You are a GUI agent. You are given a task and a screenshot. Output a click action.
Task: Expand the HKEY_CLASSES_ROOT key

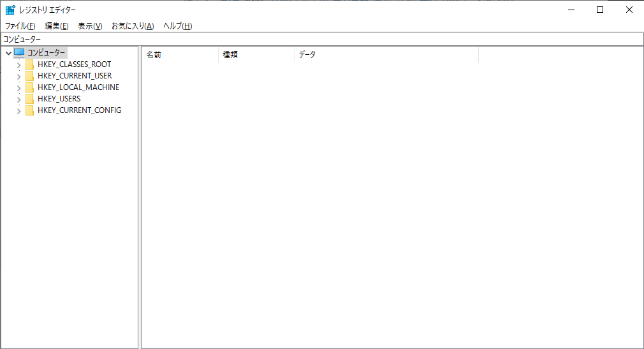[x=18, y=65]
